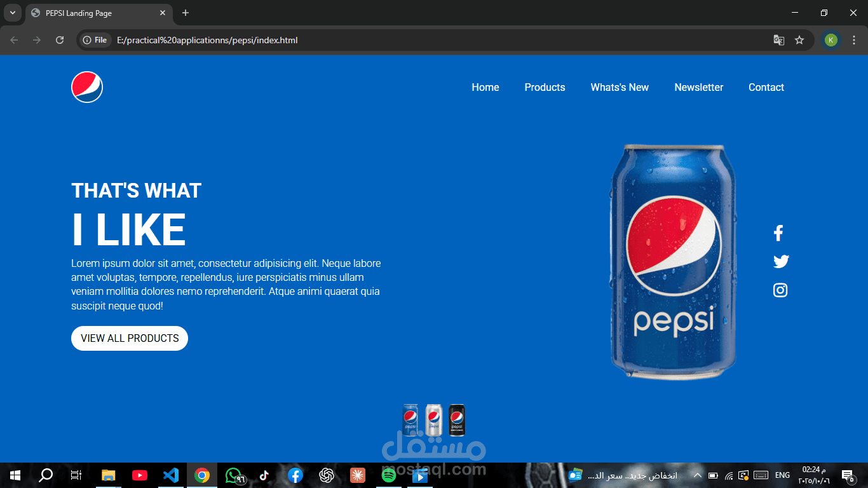Launch Visual Studio Code from the taskbar
Image resolution: width=868 pixels, height=488 pixels.
170,475
